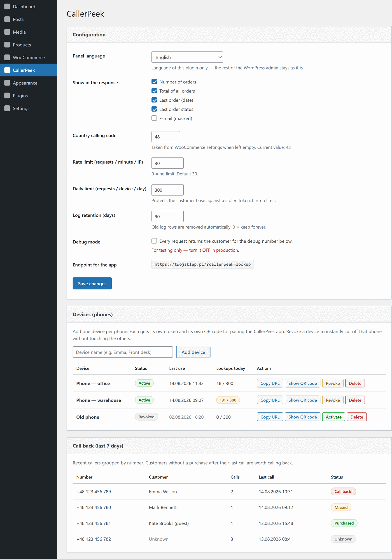Screen dimensions: 392x559
Task: Click the Media sidebar icon
Action: [x=7, y=32]
